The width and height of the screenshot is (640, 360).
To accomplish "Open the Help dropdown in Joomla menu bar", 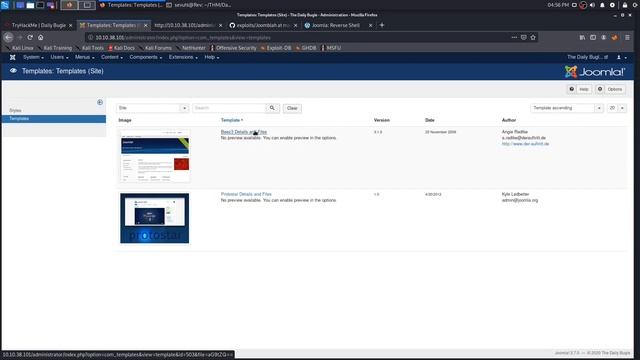I will point(212,57).
